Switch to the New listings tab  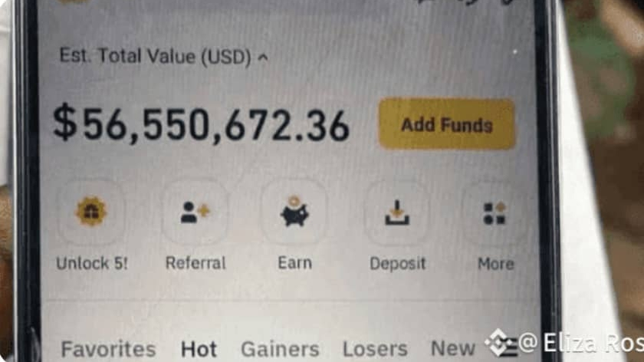[452, 348]
